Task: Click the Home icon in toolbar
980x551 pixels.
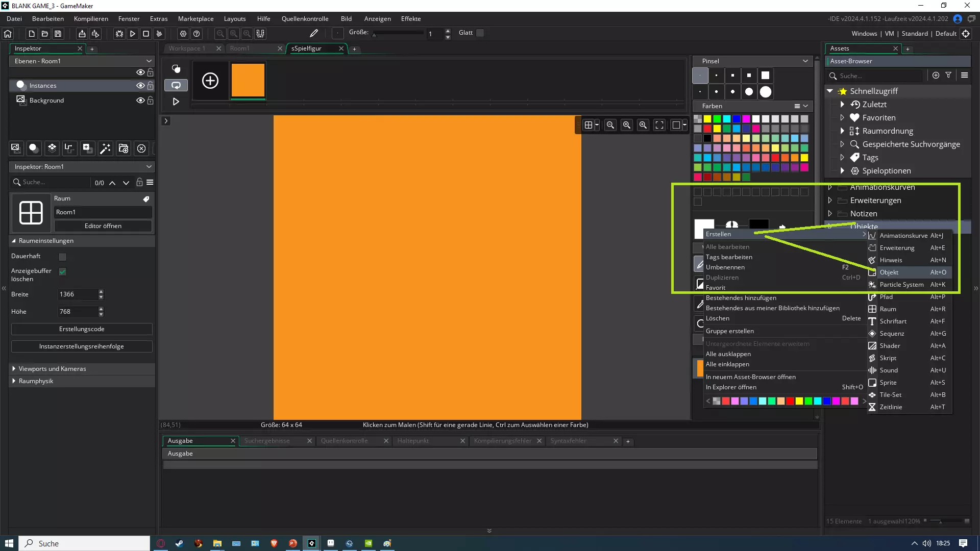Action: 8,34
